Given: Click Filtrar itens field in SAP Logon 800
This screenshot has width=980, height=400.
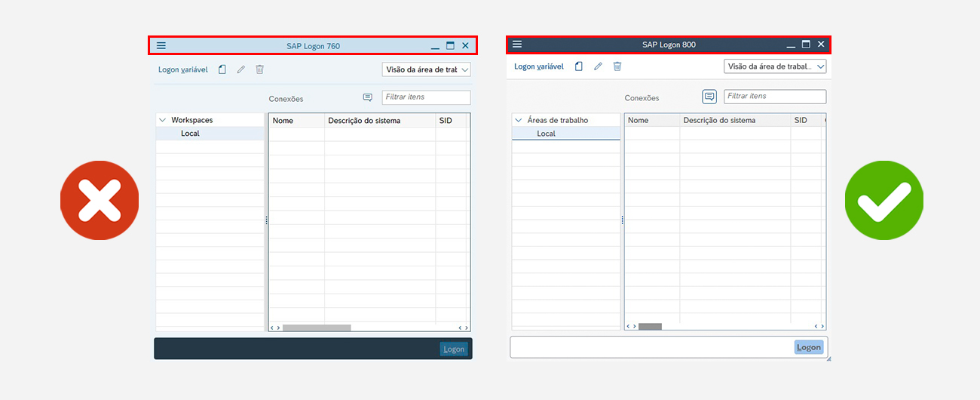Looking at the screenshot, I should (x=775, y=97).
